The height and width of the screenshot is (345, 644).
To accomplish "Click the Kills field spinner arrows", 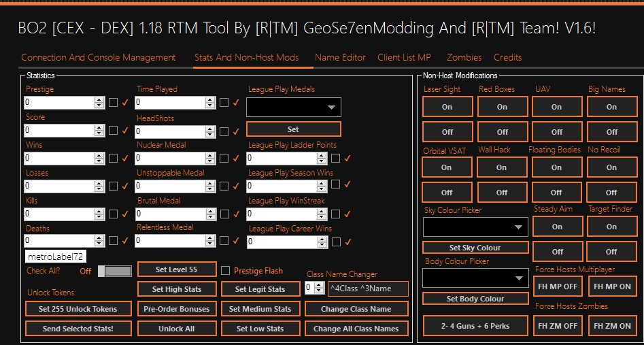I will click(99, 214).
